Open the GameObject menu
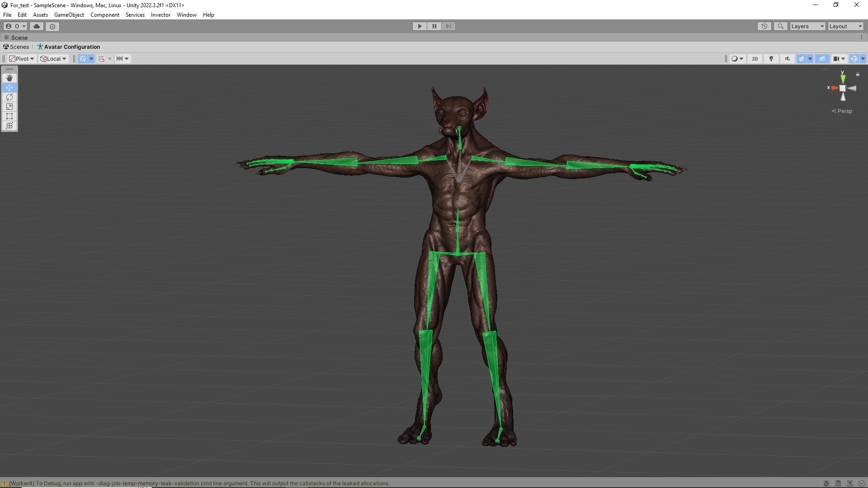 [69, 15]
